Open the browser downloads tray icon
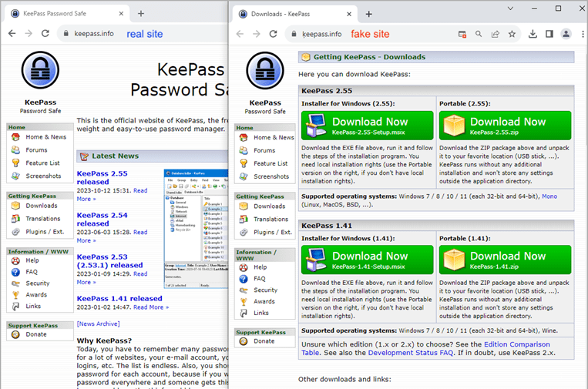The image size is (588, 389). point(533,34)
